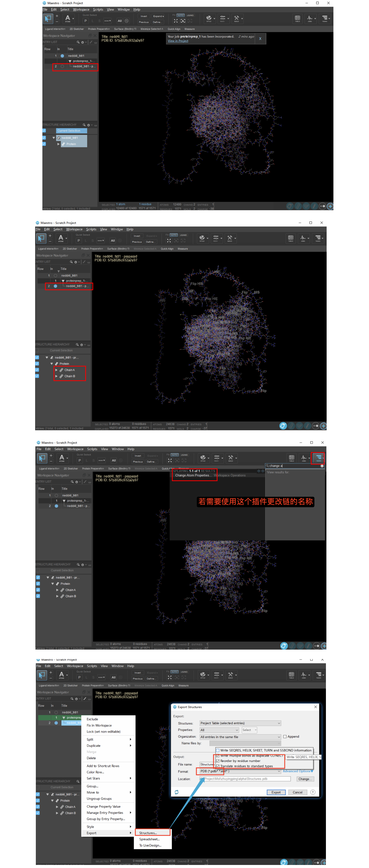The height and width of the screenshot is (868, 369).
Task: Click the red-boxed Tasks icon in third window
Action: tap(318, 458)
